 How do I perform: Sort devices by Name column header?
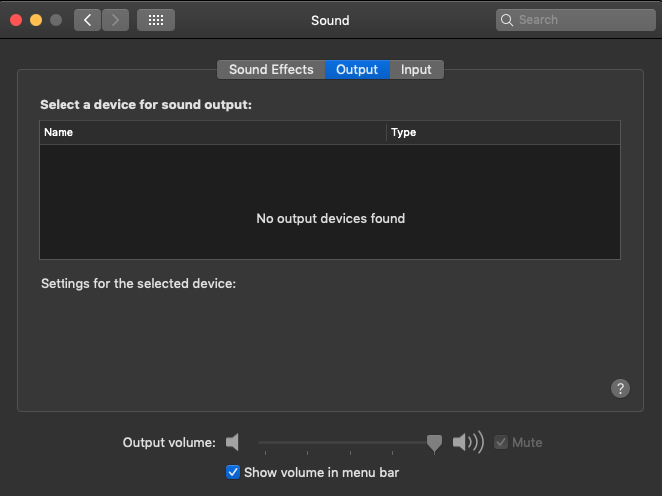coord(212,132)
